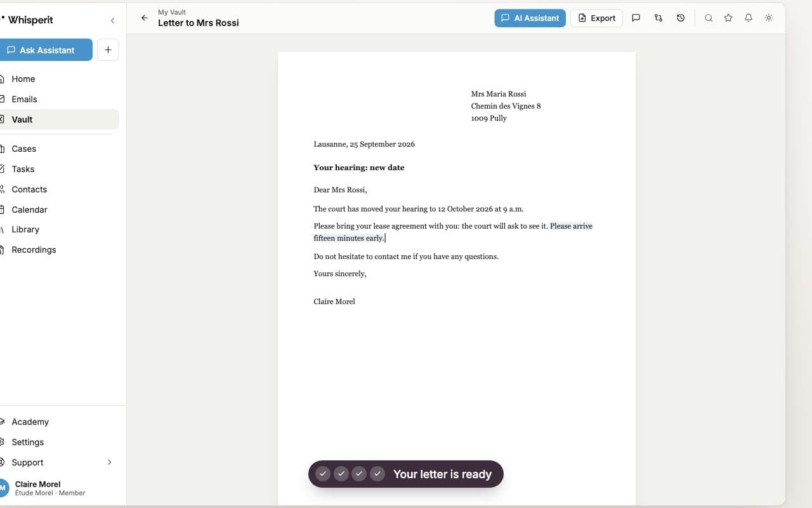Click the My Vault breadcrumb link
The width and height of the screenshot is (812, 508).
point(172,12)
